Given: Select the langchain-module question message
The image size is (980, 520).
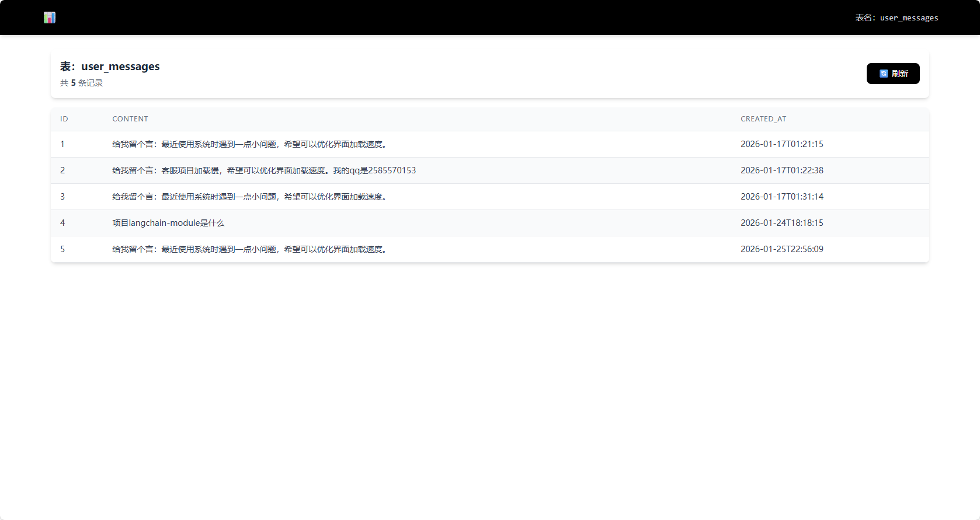Looking at the screenshot, I should tap(168, 223).
